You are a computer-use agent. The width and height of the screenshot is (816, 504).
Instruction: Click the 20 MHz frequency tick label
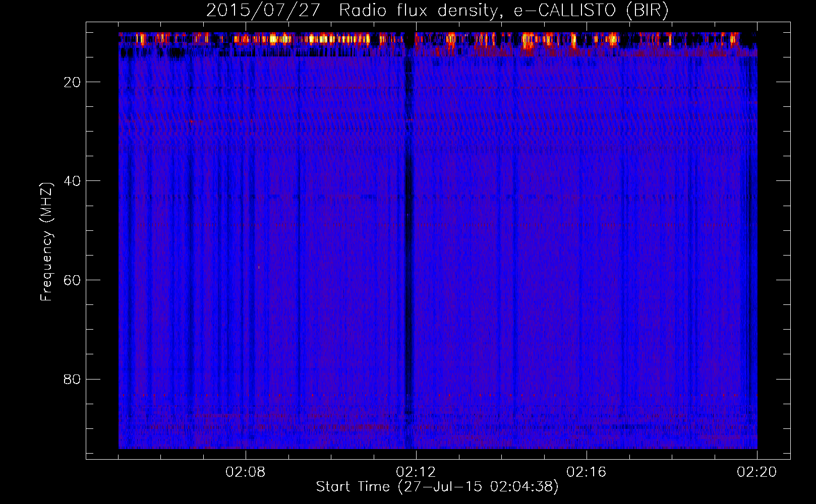pyautogui.click(x=72, y=82)
